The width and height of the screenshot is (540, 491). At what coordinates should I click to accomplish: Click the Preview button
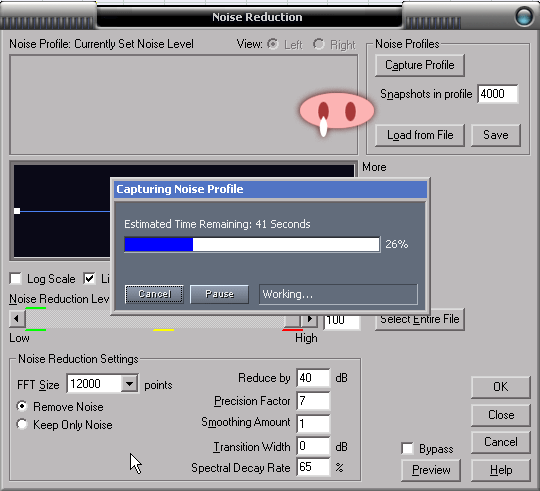pyautogui.click(x=431, y=470)
